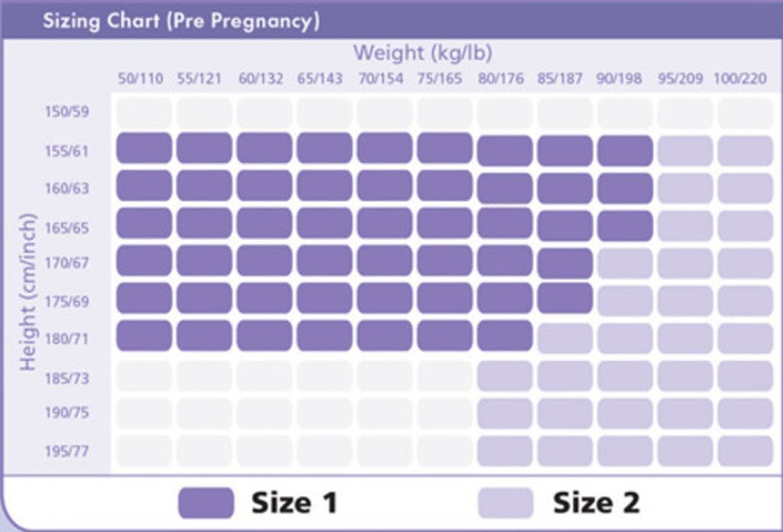The height and width of the screenshot is (532, 783).
Task: Click the empty cell at height 150/59, weight 70/154
Action: (x=385, y=113)
